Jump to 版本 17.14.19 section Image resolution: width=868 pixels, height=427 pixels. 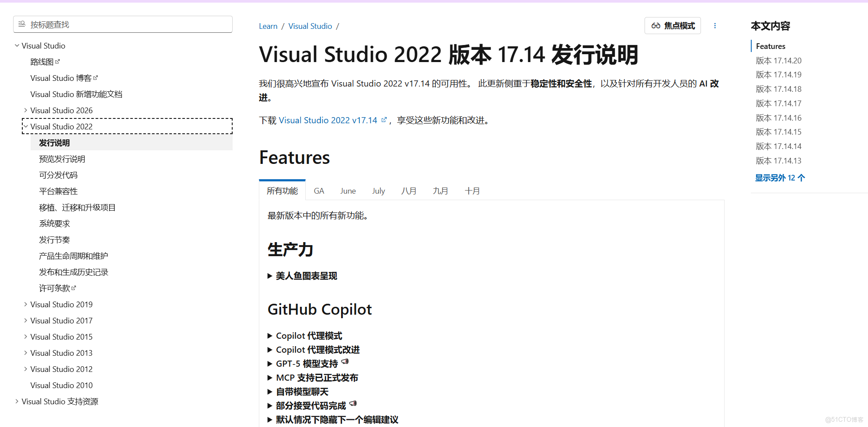[x=778, y=74]
